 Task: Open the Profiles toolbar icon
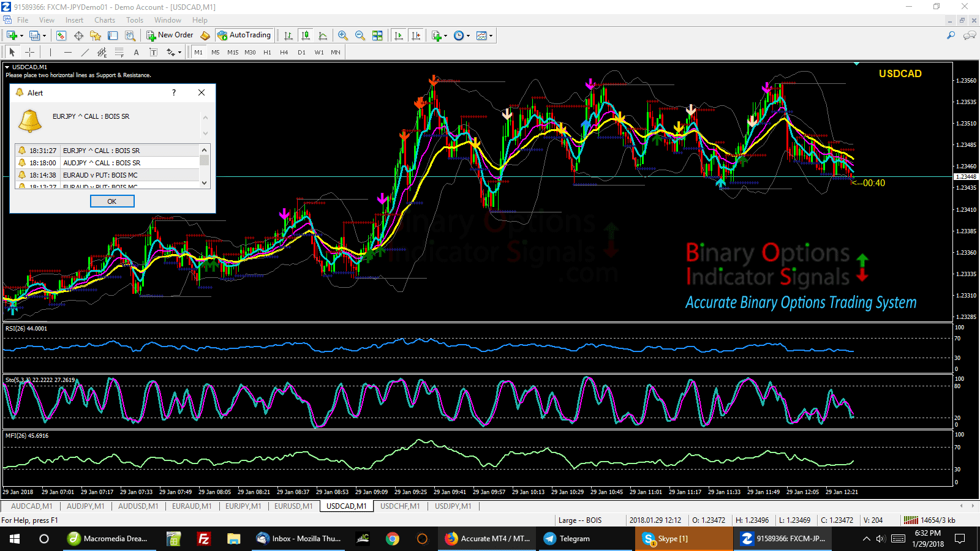tap(35, 36)
